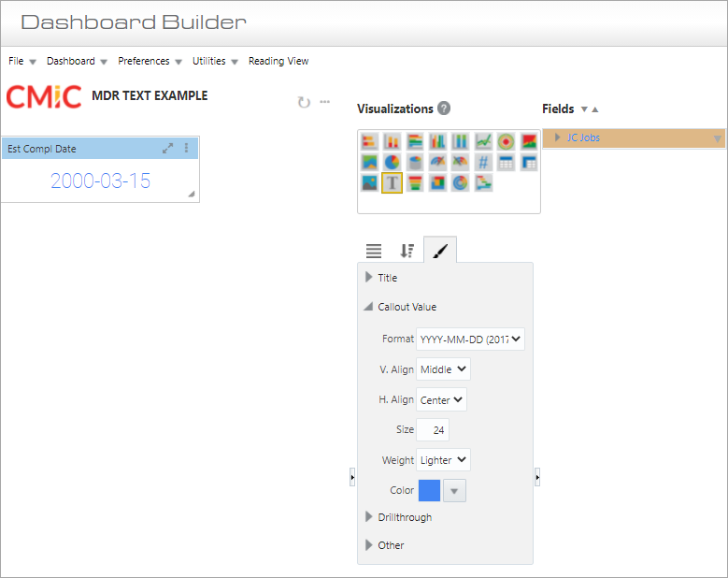Select the funnel chart visualization
Screen dimensions: 728x578
415,182
